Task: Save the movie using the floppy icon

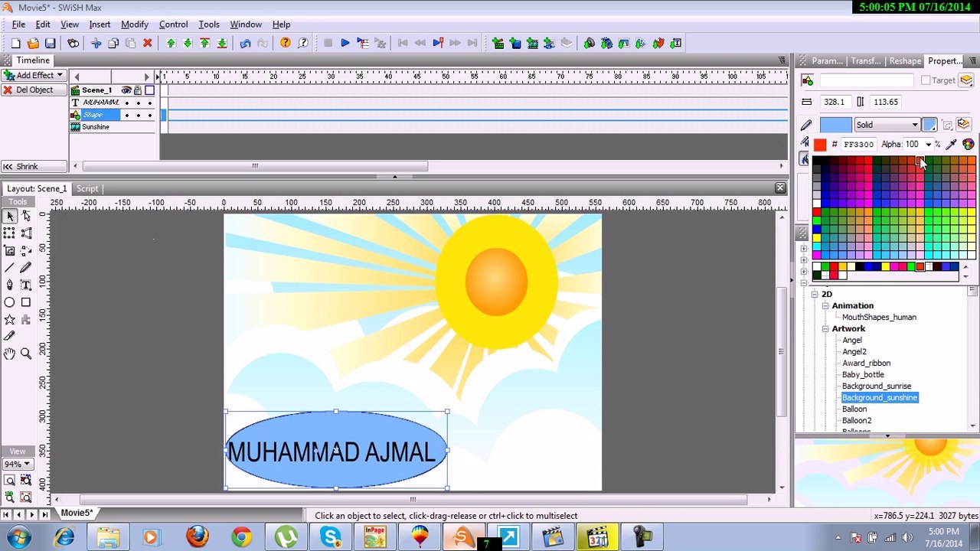Action: click(50, 44)
